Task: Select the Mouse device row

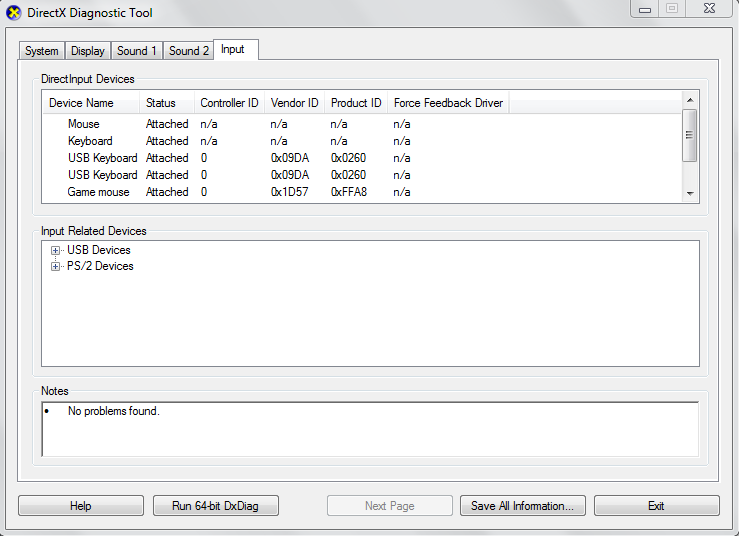Action: (362, 124)
